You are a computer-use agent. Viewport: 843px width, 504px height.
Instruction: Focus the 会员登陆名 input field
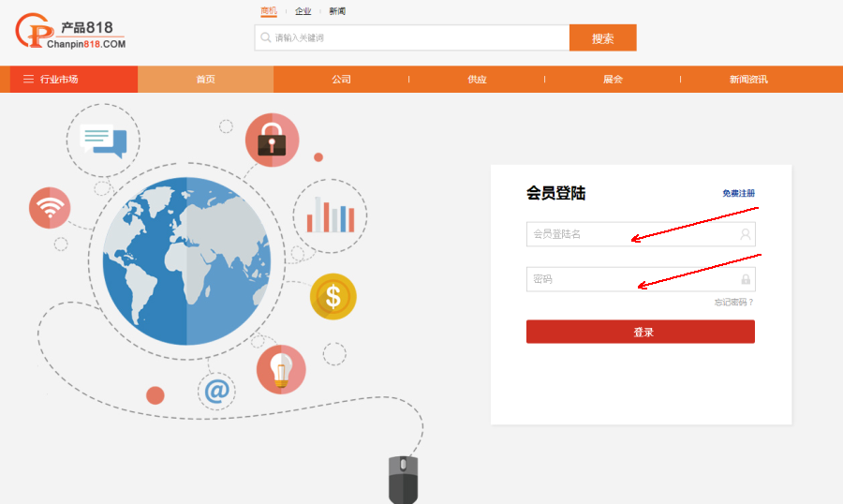point(631,234)
